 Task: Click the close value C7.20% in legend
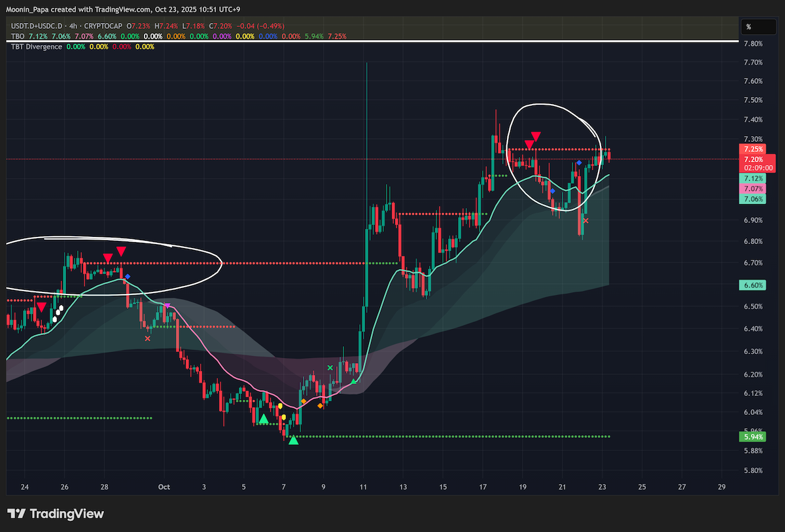click(x=220, y=26)
